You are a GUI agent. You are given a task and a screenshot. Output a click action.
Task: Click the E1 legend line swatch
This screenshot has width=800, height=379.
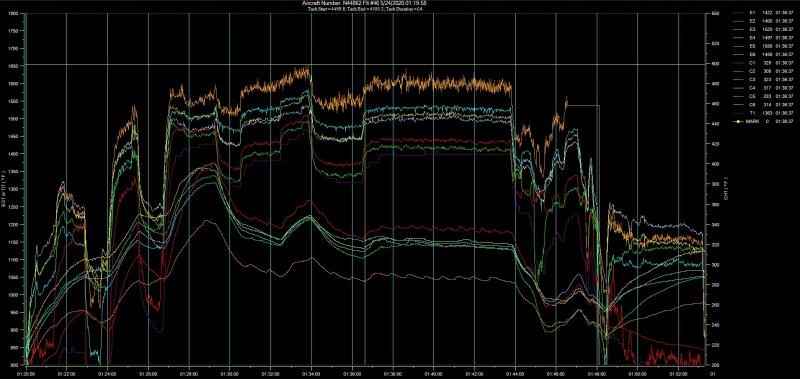[739, 13]
